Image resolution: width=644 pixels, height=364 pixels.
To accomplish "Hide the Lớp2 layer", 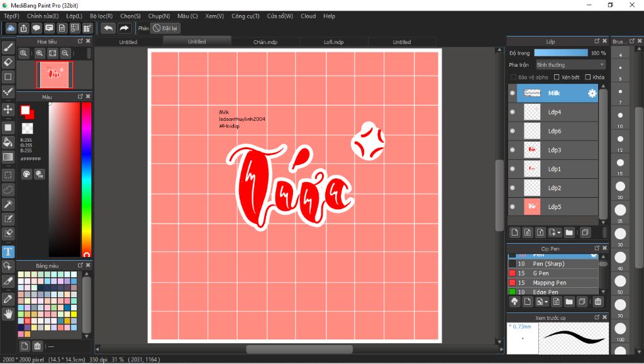I will point(512,188).
